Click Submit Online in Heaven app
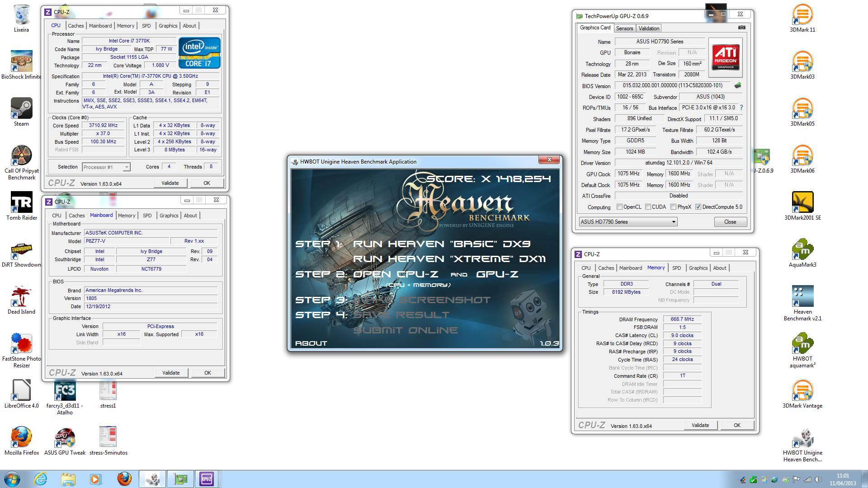 tap(406, 330)
